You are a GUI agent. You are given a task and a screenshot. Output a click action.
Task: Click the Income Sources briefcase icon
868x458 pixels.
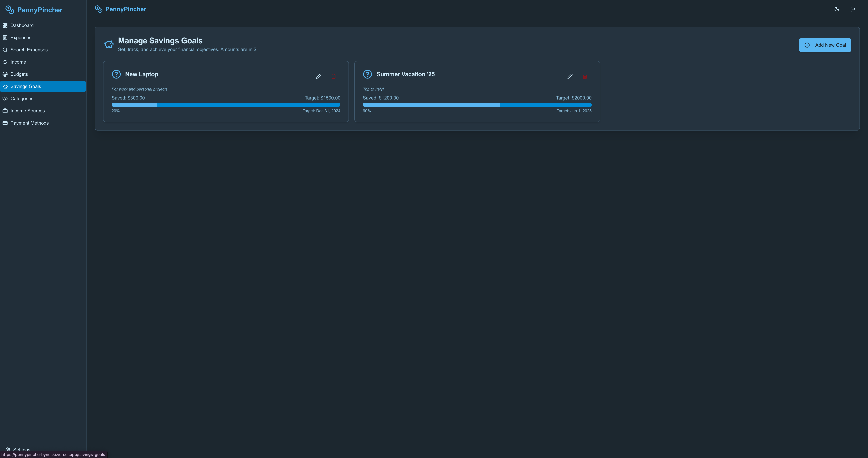pos(5,111)
